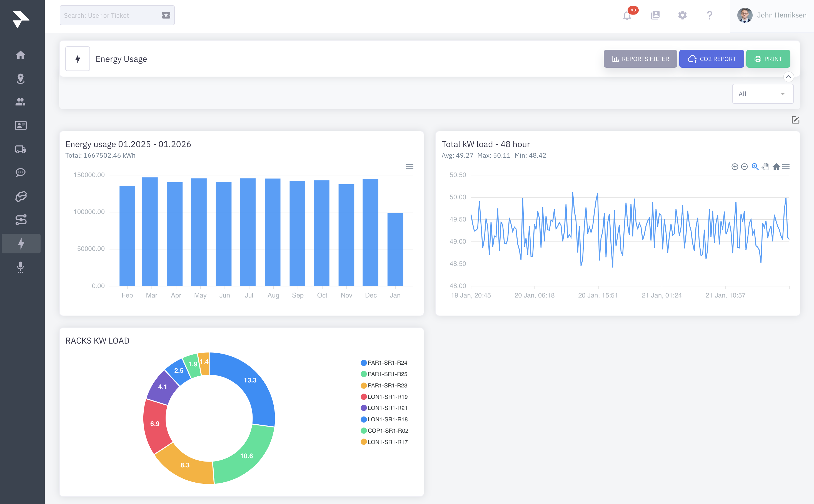Go to the home sidebar icon

pos(21,55)
